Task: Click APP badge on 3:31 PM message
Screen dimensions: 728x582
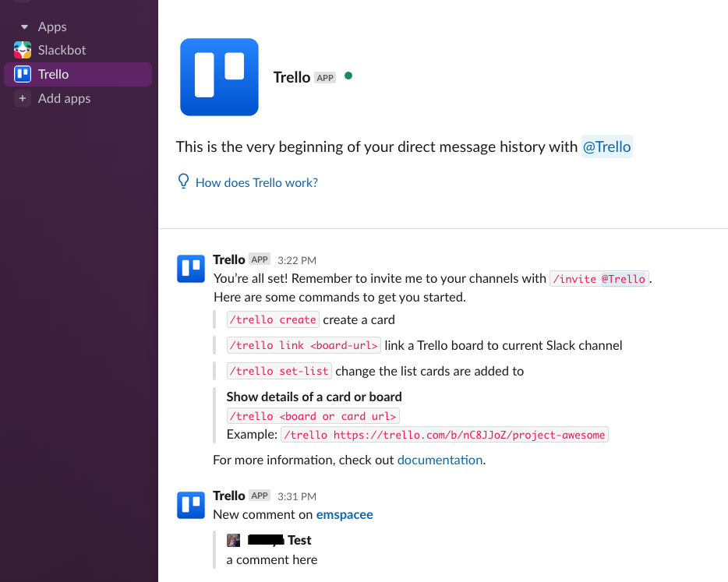Action: click(260, 496)
